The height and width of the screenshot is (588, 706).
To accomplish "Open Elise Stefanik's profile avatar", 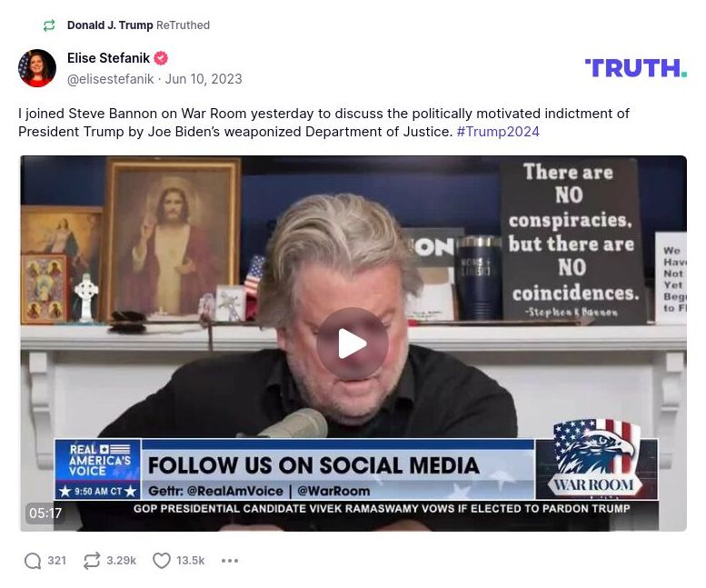I will [x=37, y=68].
